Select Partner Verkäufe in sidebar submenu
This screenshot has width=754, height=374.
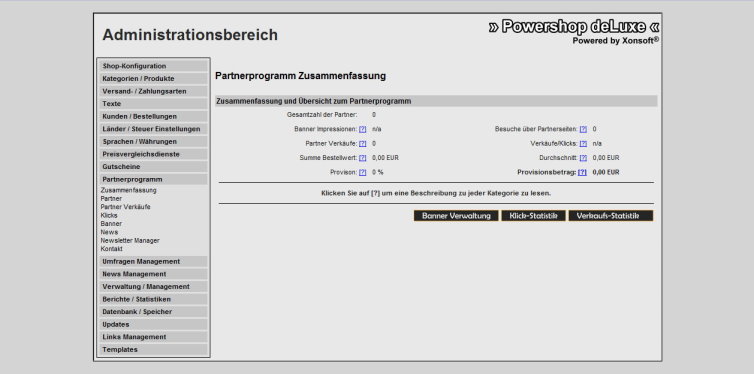126,207
